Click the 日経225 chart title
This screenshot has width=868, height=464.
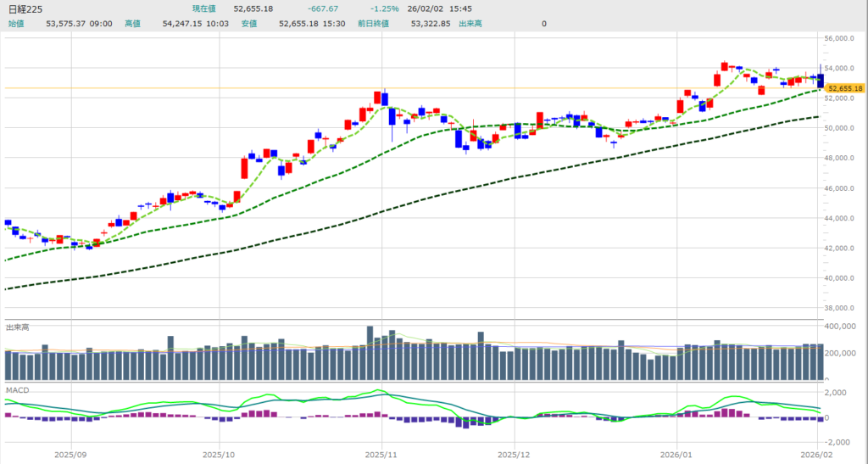pos(24,8)
